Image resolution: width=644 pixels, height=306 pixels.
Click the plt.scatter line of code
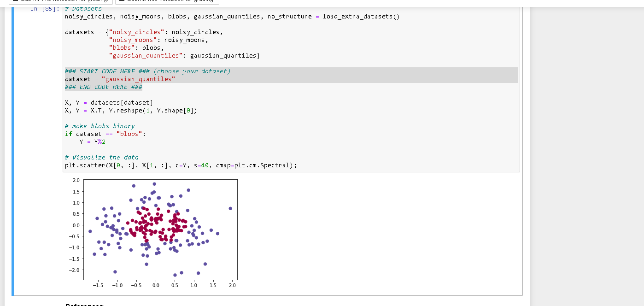pyautogui.click(x=181, y=165)
